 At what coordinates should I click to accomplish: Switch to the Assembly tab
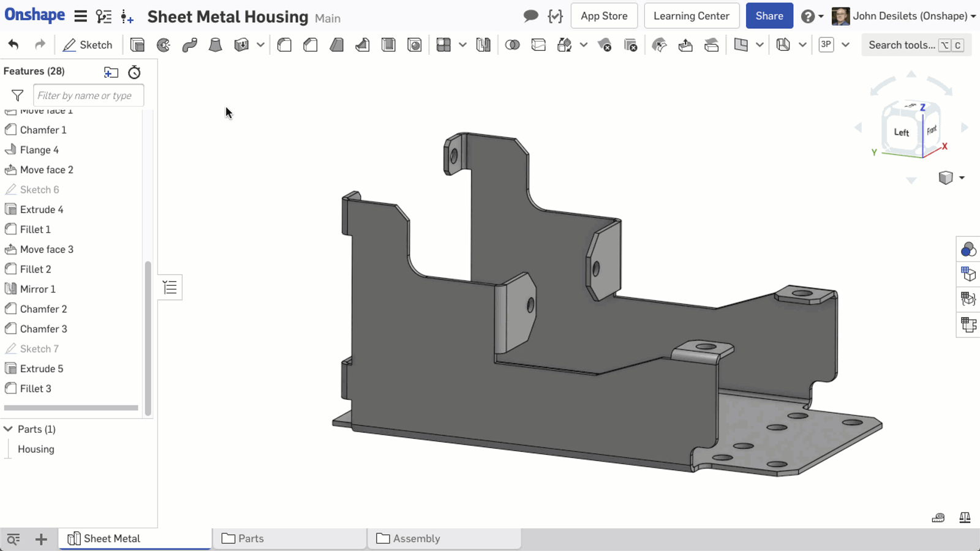pyautogui.click(x=444, y=538)
